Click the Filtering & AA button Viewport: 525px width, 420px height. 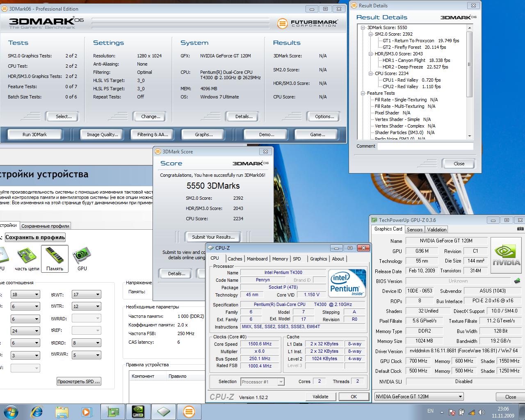[x=153, y=135]
